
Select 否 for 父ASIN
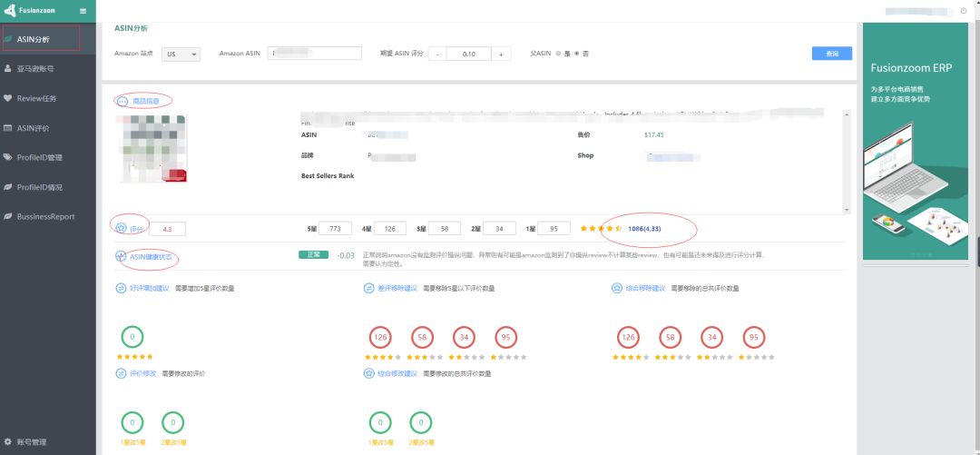point(576,54)
